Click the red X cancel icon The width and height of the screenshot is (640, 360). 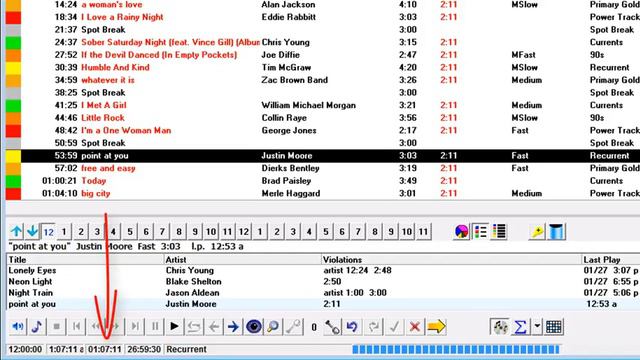pos(415,327)
